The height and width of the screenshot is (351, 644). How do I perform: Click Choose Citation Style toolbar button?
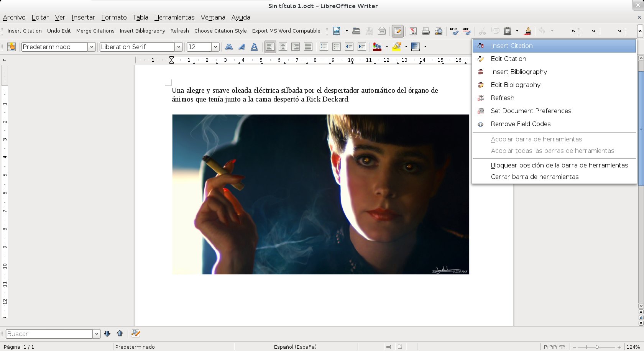(x=220, y=31)
